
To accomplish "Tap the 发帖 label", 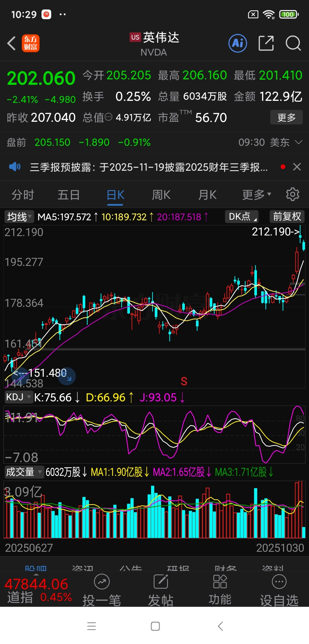I will coord(161,600).
